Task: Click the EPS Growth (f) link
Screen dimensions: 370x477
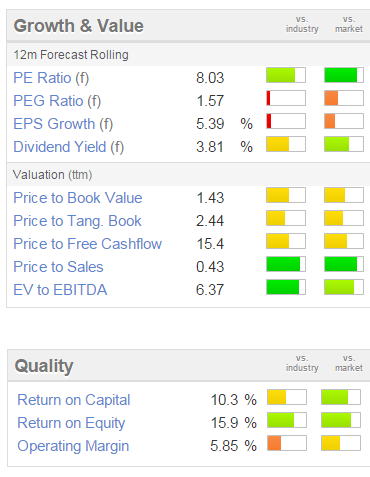Action: click(x=63, y=124)
